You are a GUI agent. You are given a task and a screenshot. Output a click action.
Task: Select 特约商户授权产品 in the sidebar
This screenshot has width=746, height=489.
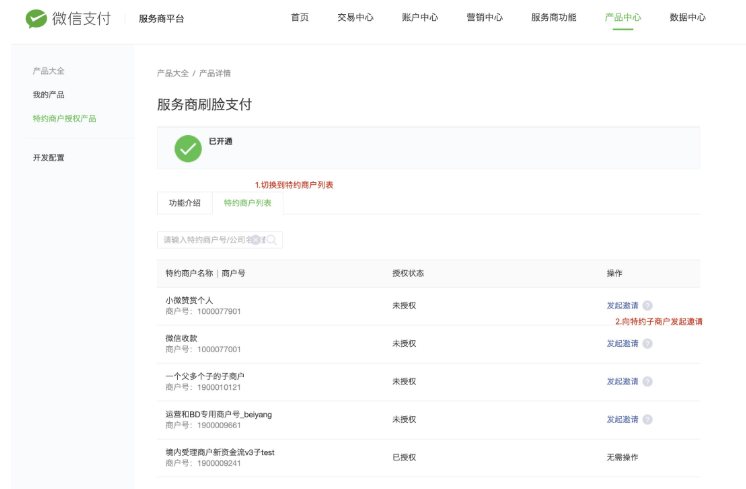(x=64, y=118)
